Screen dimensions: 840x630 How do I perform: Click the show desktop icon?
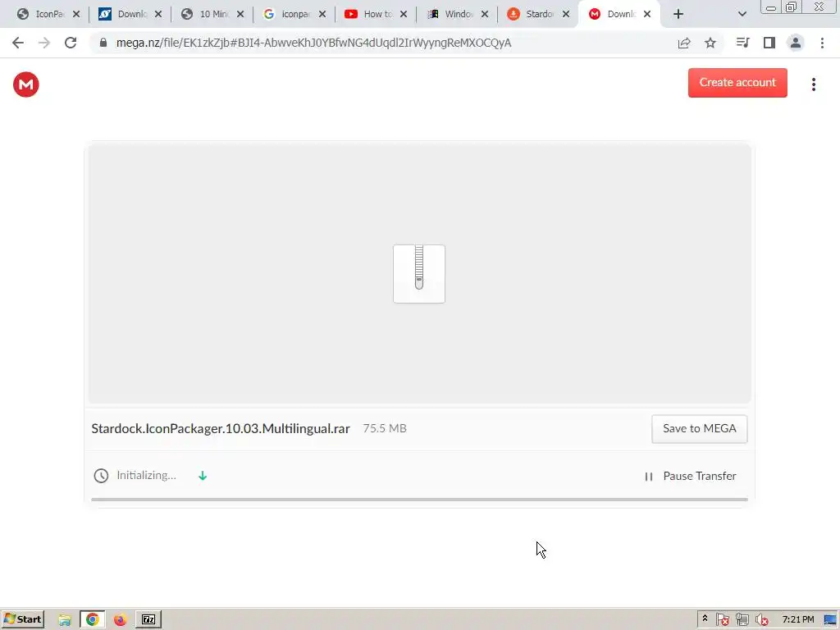pos(830,620)
